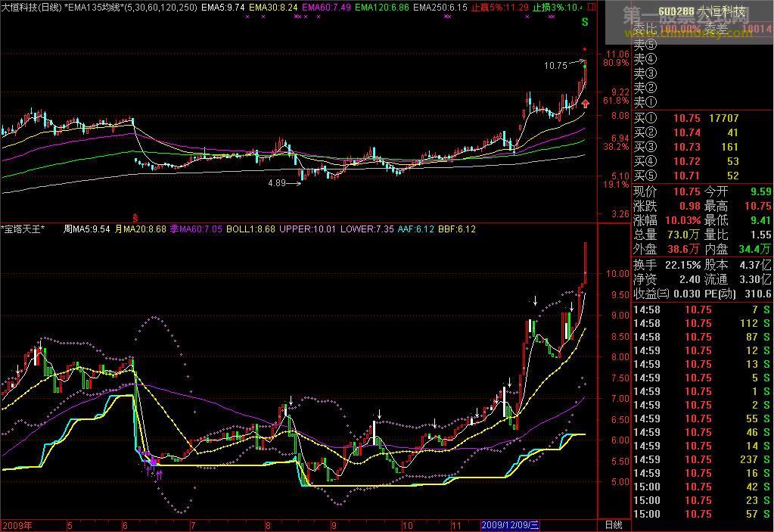Click the red S marker above the 宝塔天王 panel

click(x=135, y=217)
